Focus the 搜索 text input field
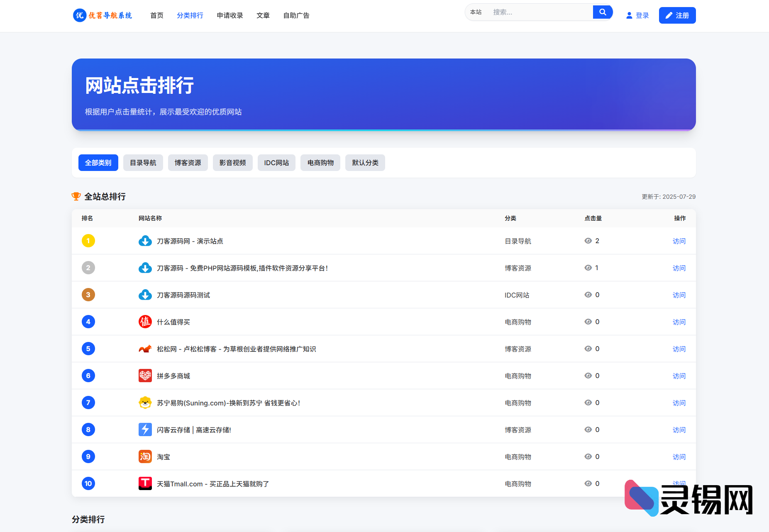The height and width of the screenshot is (532, 769). point(540,12)
